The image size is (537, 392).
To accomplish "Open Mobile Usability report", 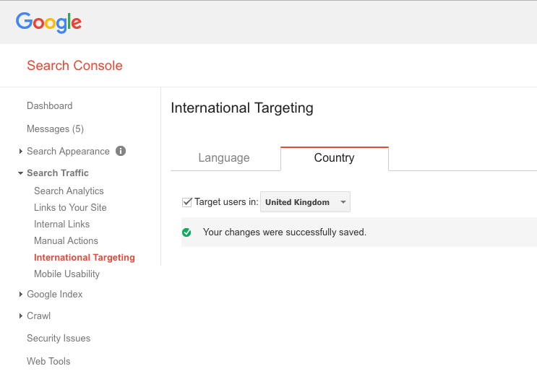I will (66, 274).
